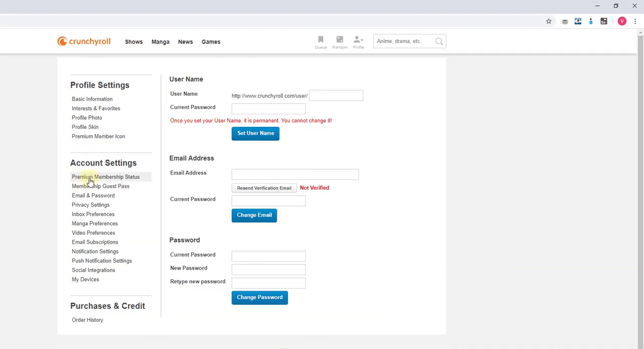Click the Change Password button
This screenshot has height=349, width=644.
point(260,297)
